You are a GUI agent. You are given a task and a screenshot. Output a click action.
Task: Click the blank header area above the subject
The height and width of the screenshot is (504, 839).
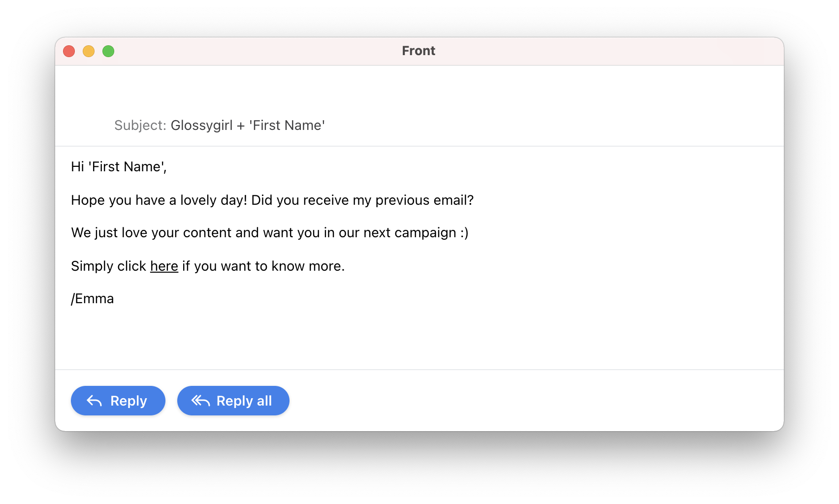pyautogui.click(x=419, y=89)
